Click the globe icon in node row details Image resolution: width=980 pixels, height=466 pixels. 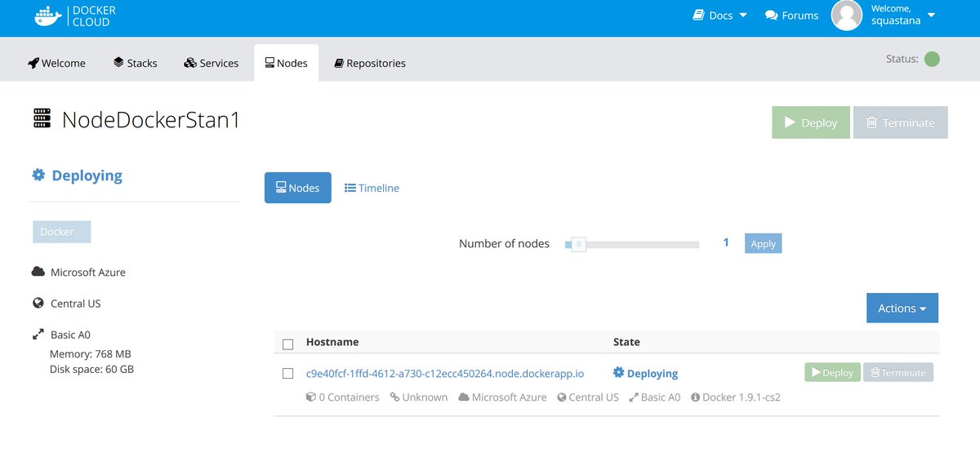(562, 397)
